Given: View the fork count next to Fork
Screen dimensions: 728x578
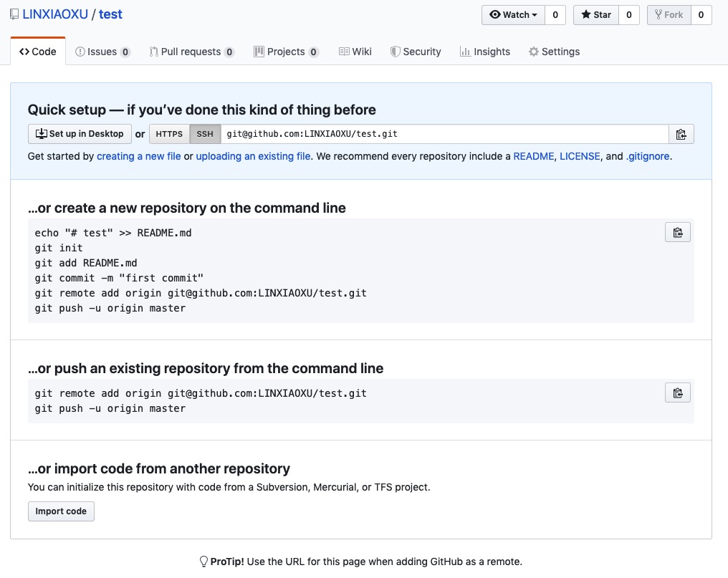Looking at the screenshot, I should click(701, 15).
